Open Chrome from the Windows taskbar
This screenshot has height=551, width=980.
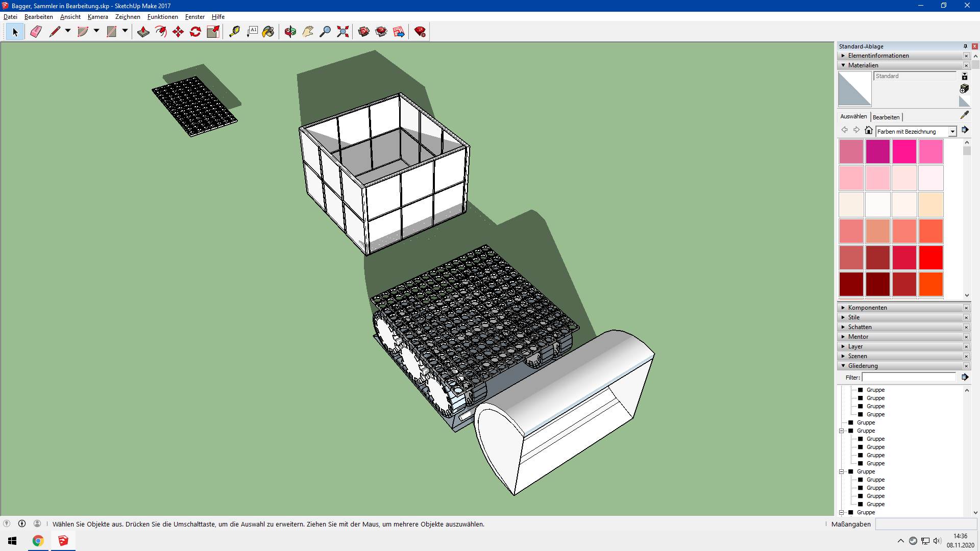coord(38,541)
